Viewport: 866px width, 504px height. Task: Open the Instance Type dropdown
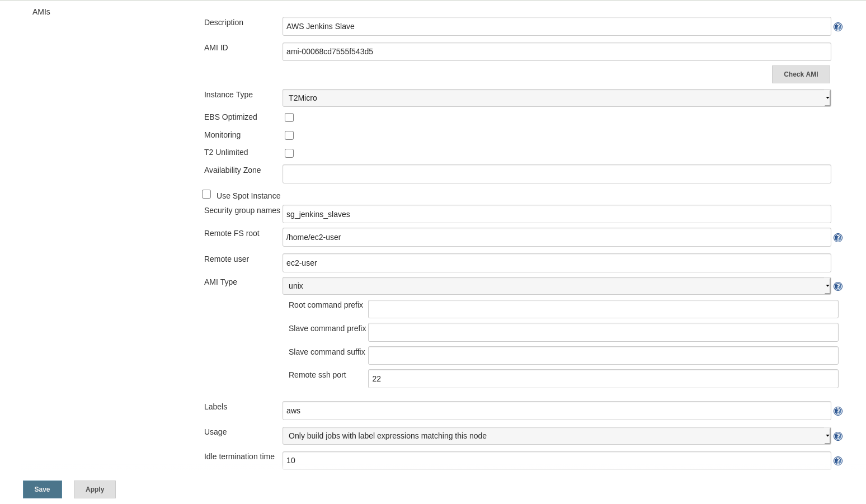[556, 98]
